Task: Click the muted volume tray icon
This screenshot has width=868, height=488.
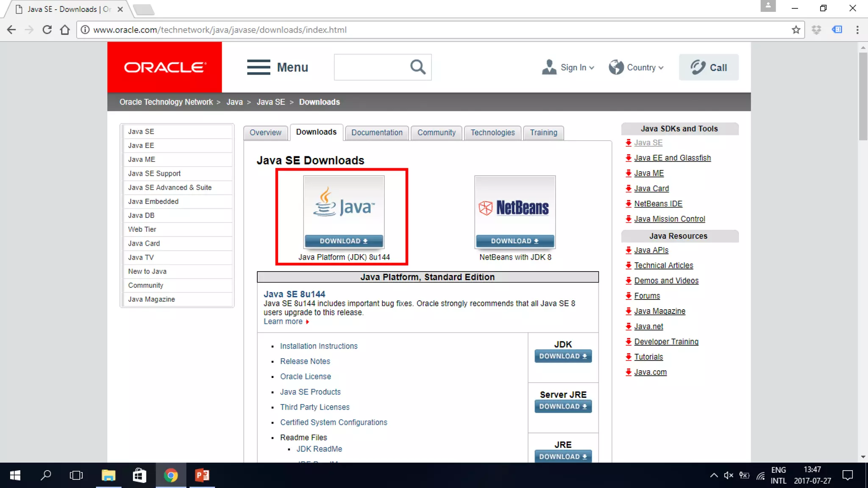Action: (729, 475)
